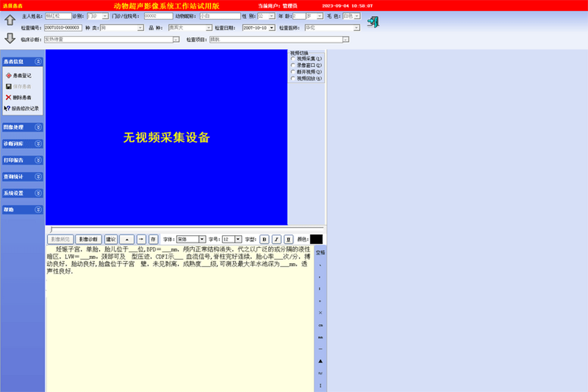
Task: Open the 检查日期 date dropdown
Action: [x=272, y=28]
